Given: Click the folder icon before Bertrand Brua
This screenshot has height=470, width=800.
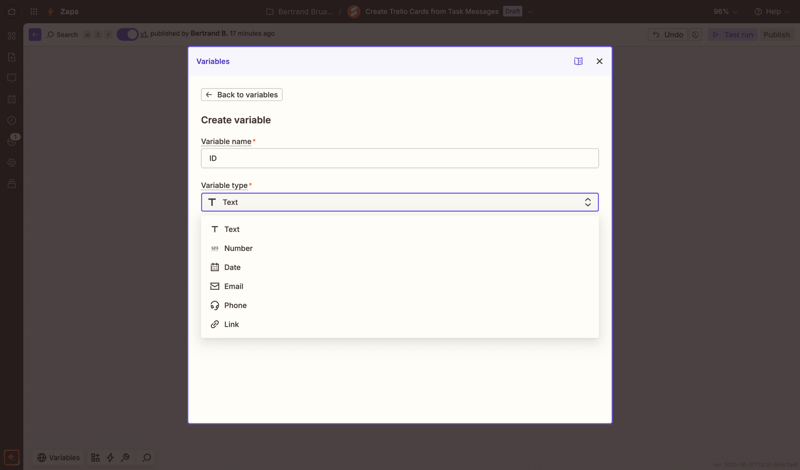Looking at the screenshot, I should [270, 11].
